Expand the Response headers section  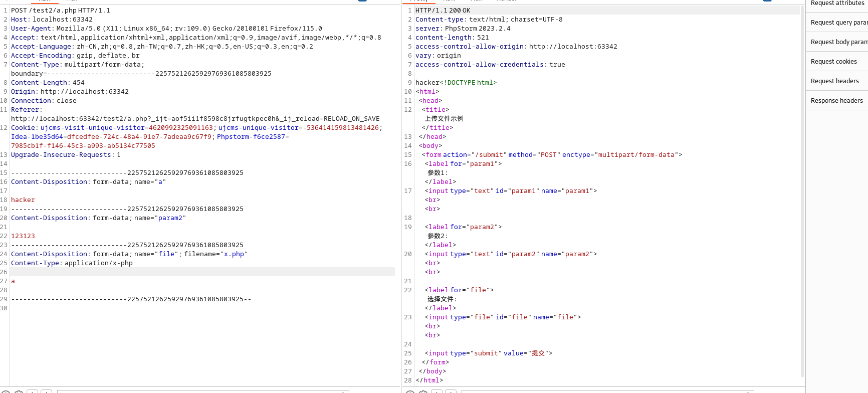(836, 101)
